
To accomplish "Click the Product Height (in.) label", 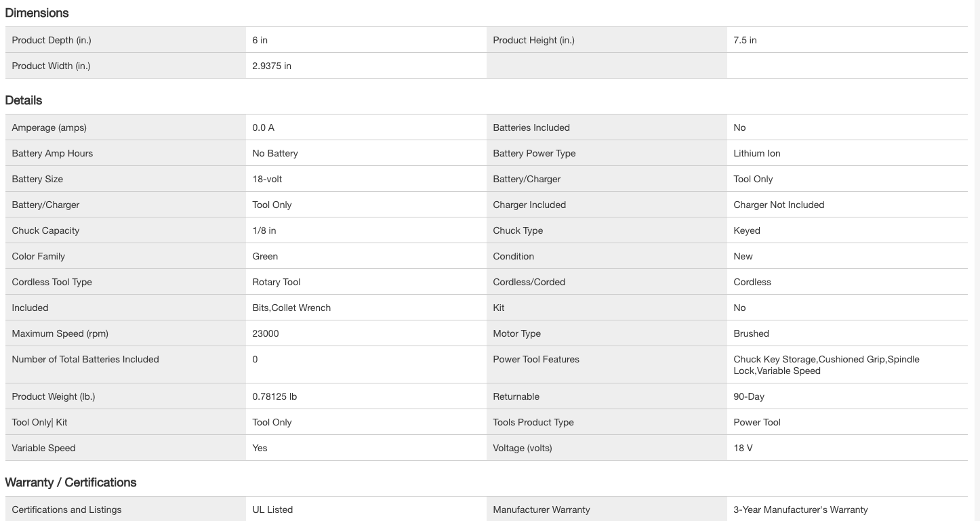I will [x=533, y=40].
